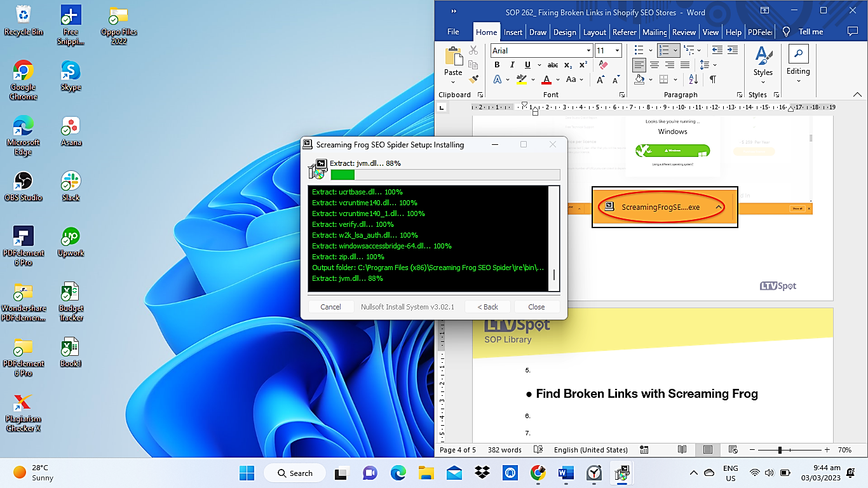Click the Word zoom slider handle
The width and height of the screenshot is (868, 488).
[x=780, y=450]
